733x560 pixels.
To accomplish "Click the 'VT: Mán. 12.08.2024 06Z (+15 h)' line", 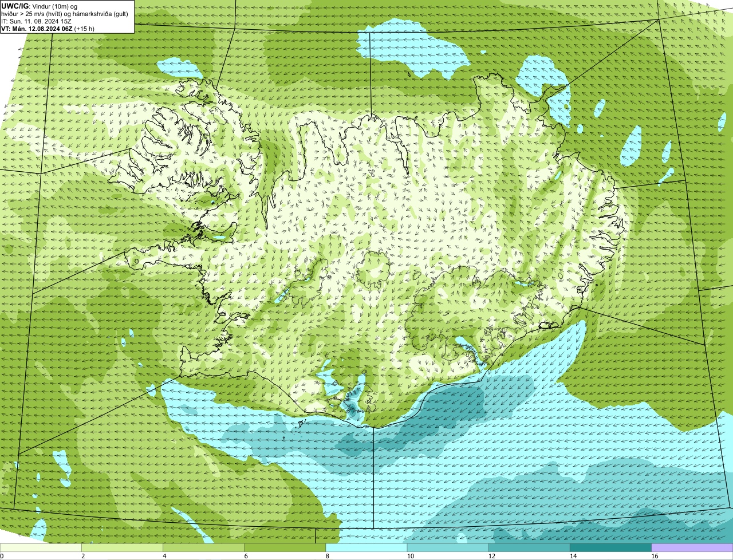I will tap(48, 28).
